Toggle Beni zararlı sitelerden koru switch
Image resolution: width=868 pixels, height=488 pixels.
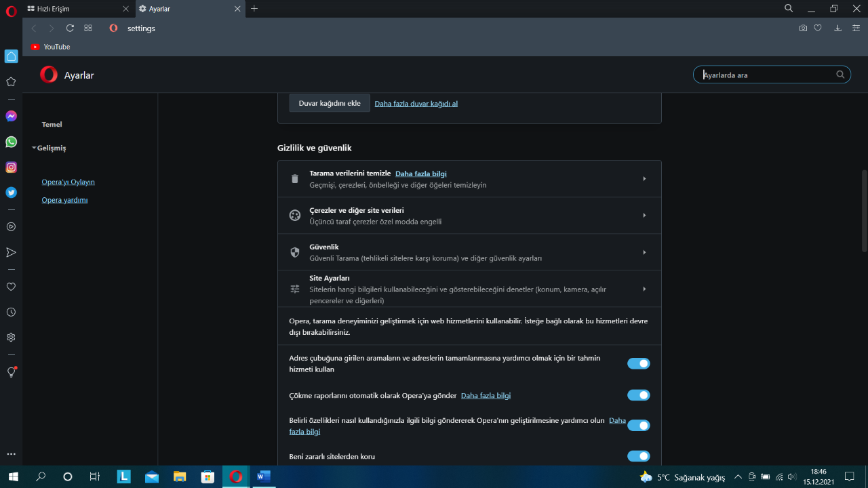click(x=638, y=456)
